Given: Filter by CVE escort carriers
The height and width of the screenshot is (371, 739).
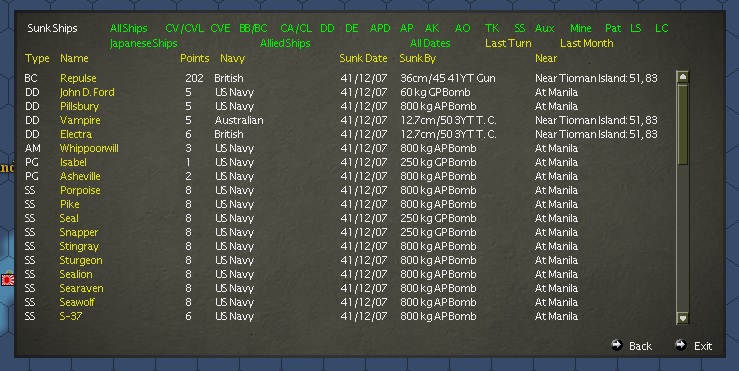Looking at the screenshot, I should click(220, 28).
